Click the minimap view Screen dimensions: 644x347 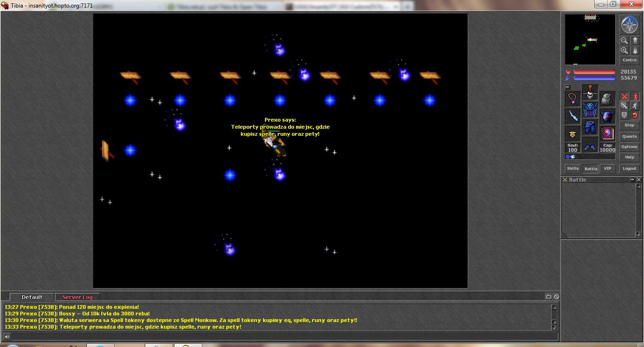(x=590, y=39)
